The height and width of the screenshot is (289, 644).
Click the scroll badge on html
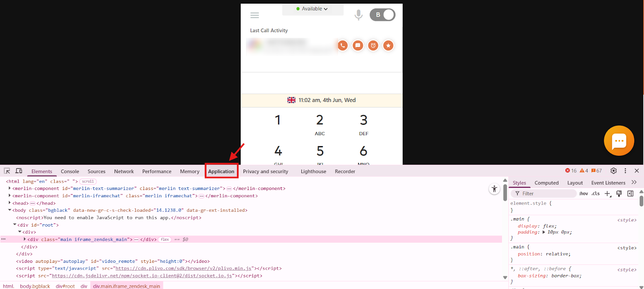[88, 182]
